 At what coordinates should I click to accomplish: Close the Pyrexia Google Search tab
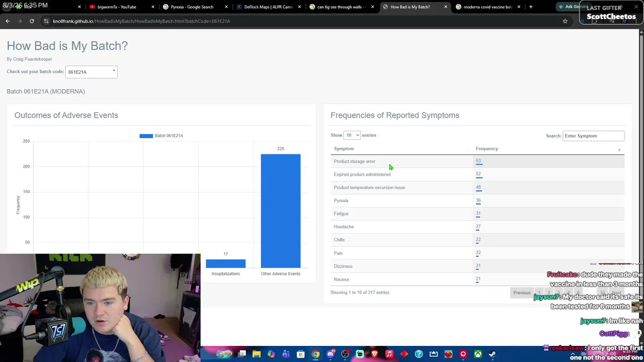point(226,7)
